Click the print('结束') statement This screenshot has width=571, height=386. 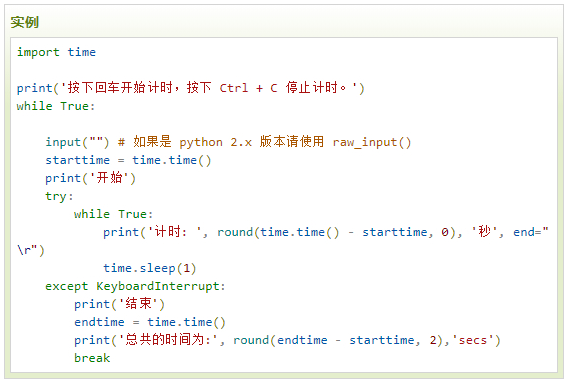click(119, 304)
